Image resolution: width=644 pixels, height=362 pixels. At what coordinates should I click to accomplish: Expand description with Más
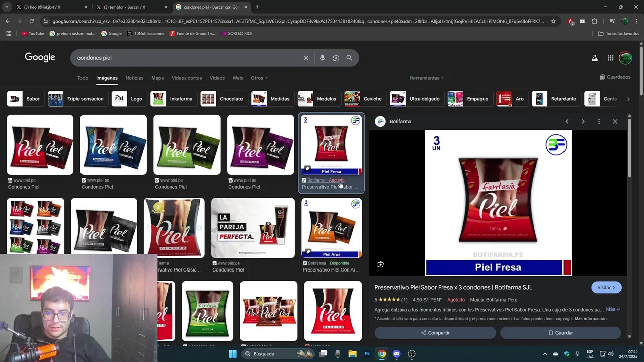(613, 309)
